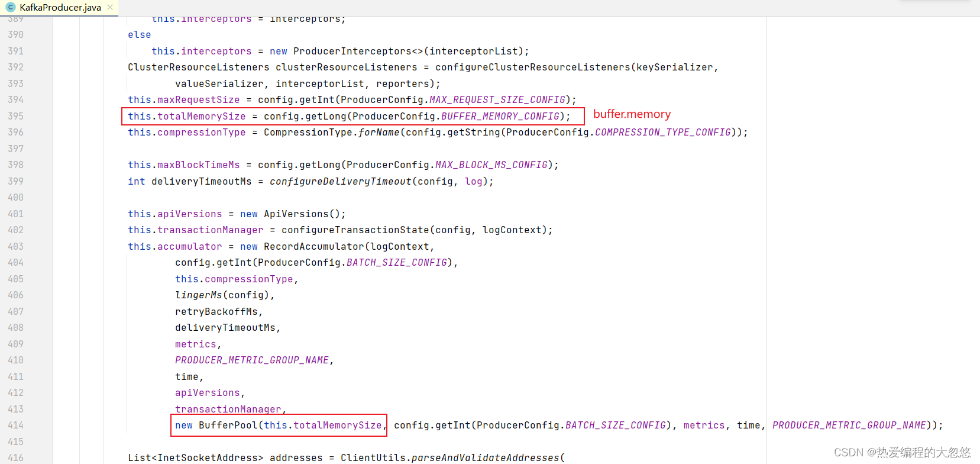Click the else keyword on line 390
980x464 pixels.
tap(140, 34)
